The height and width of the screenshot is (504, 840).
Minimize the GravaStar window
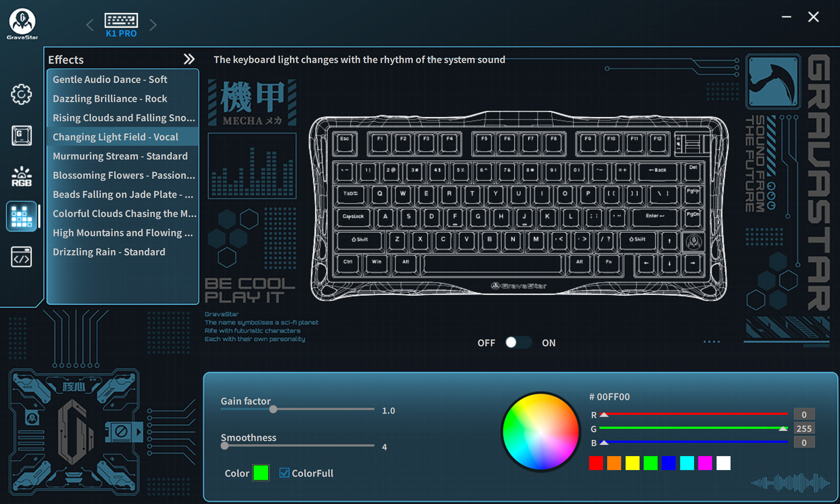tap(787, 17)
